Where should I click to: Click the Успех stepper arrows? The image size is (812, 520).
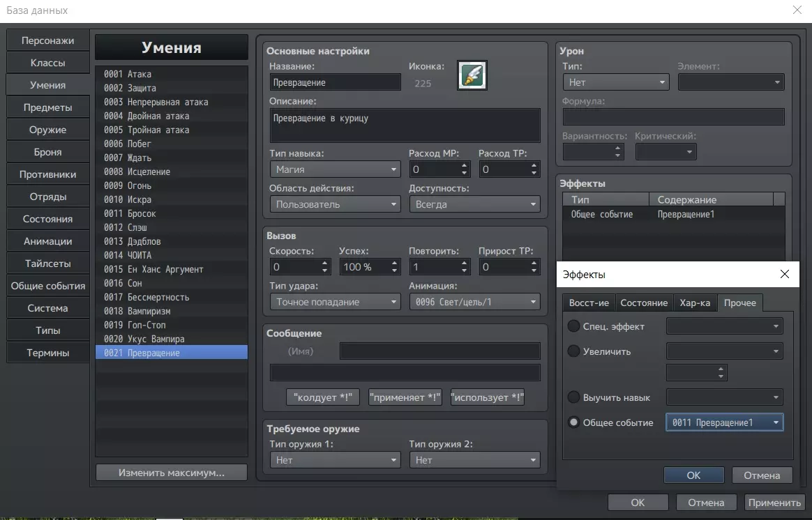394,266
